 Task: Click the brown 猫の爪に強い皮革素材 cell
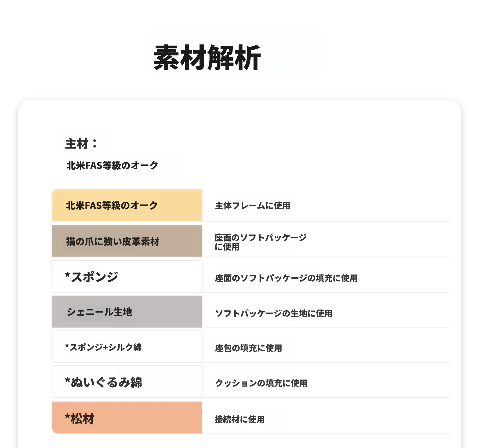[127, 241]
